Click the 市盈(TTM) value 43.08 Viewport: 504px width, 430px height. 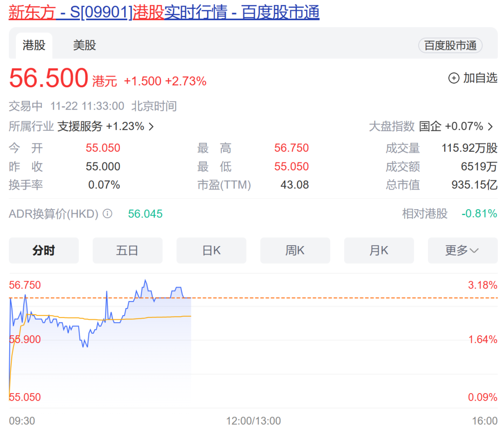pyautogui.click(x=295, y=185)
